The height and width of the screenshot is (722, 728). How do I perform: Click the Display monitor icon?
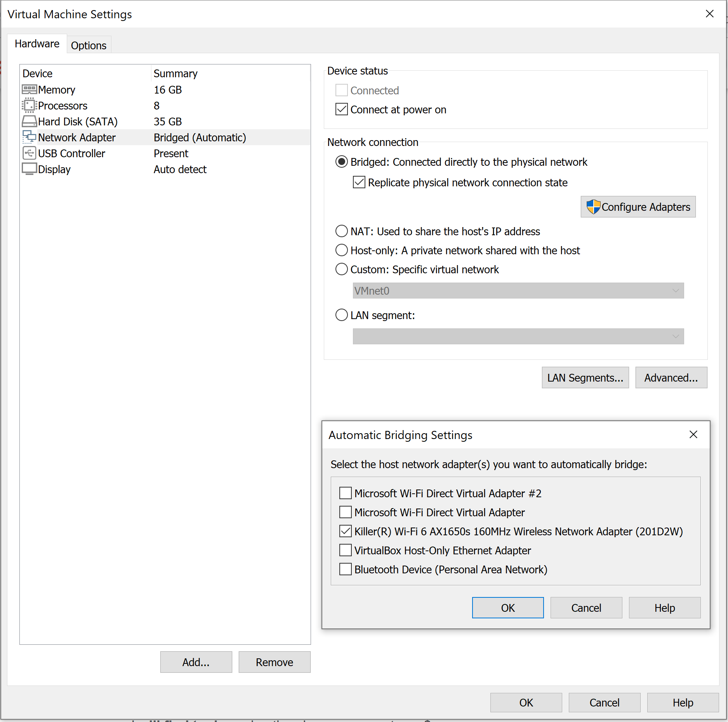click(29, 169)
